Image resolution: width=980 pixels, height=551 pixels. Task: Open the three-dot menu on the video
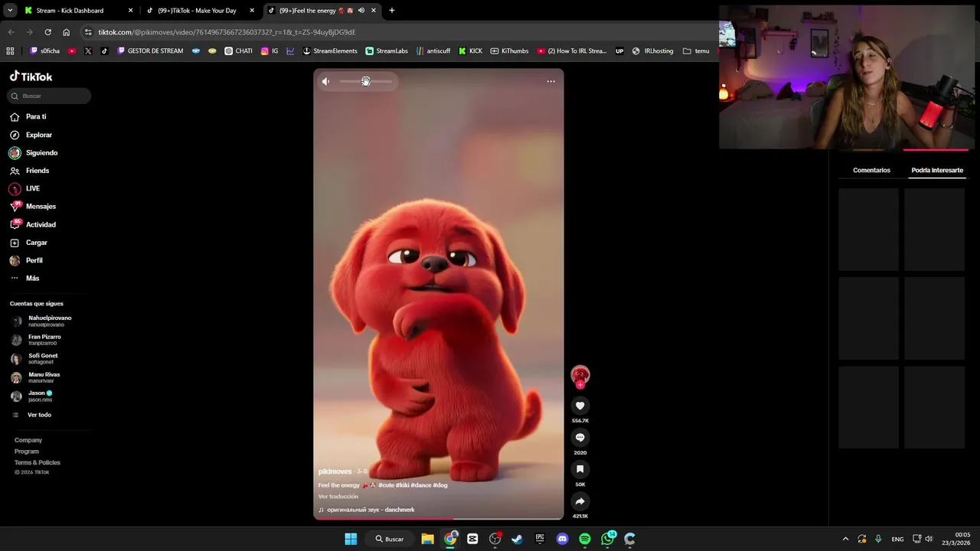[550, 81]
